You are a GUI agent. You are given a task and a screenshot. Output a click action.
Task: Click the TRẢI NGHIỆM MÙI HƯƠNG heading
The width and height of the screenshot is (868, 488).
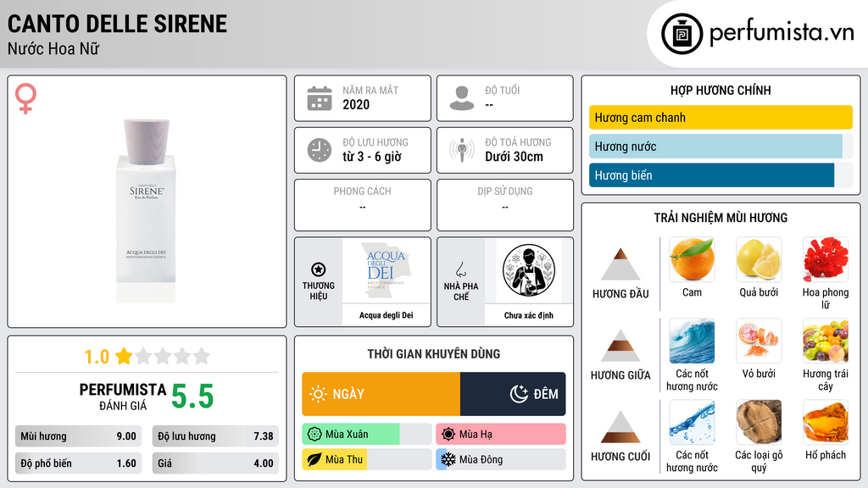[x=721, y=218]
